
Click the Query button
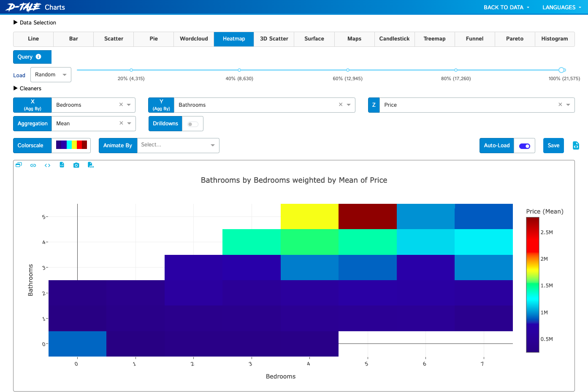point(32,57)
